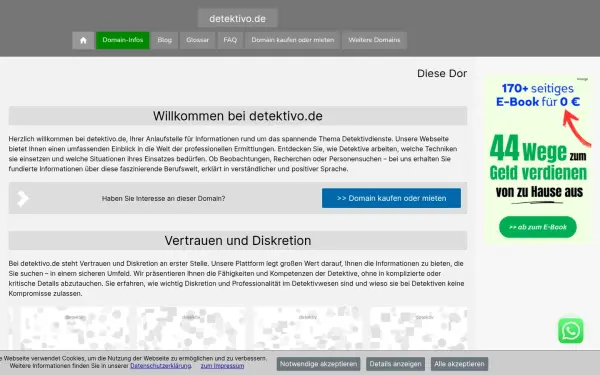Open the Glossar menu item
This screenshot has width=600, height=375.
point(197,40)
